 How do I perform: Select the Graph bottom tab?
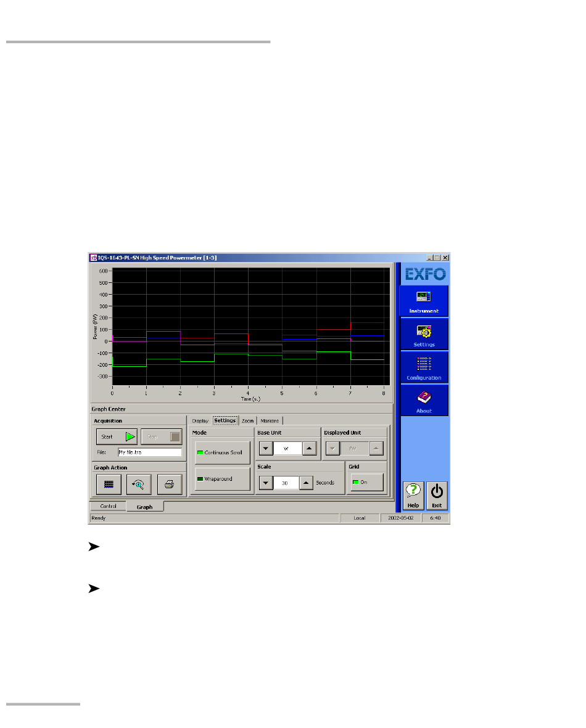coord(144,507)
